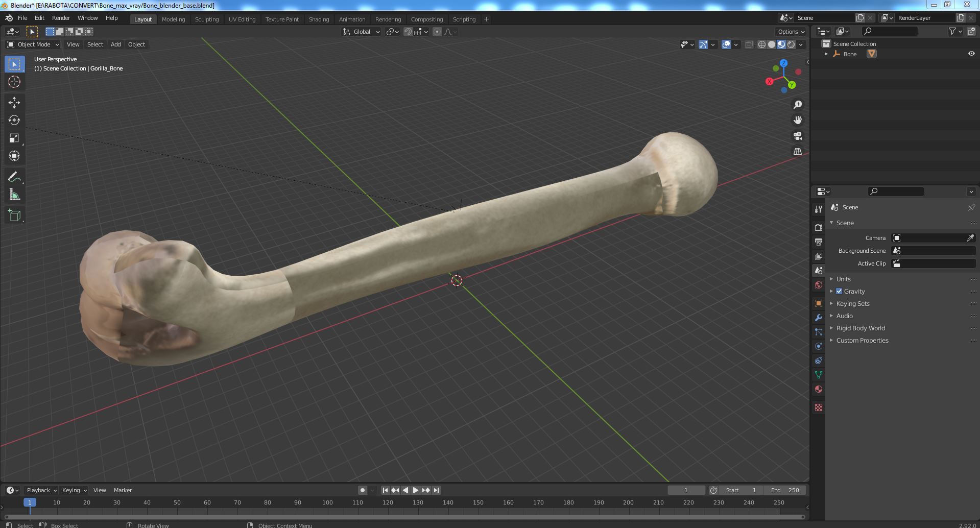Open the Material properties tab
Image resolution: width=980 pixels, height=528 pixels.
click(x=819, y=389)
